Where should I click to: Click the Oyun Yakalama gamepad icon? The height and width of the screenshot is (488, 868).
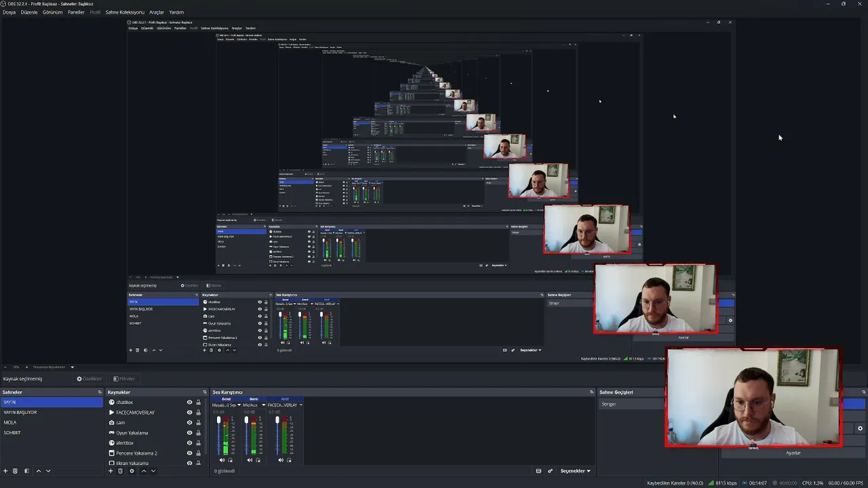112,432
